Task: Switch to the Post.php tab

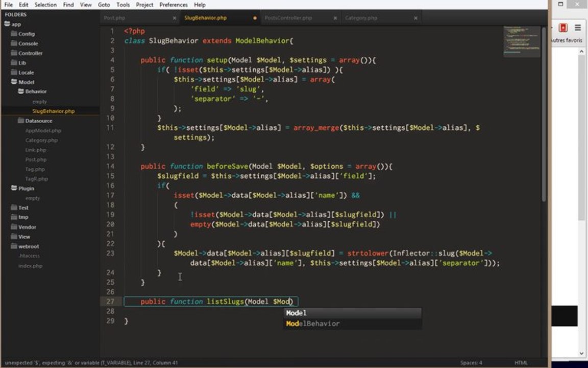Action: pos(139,18)
